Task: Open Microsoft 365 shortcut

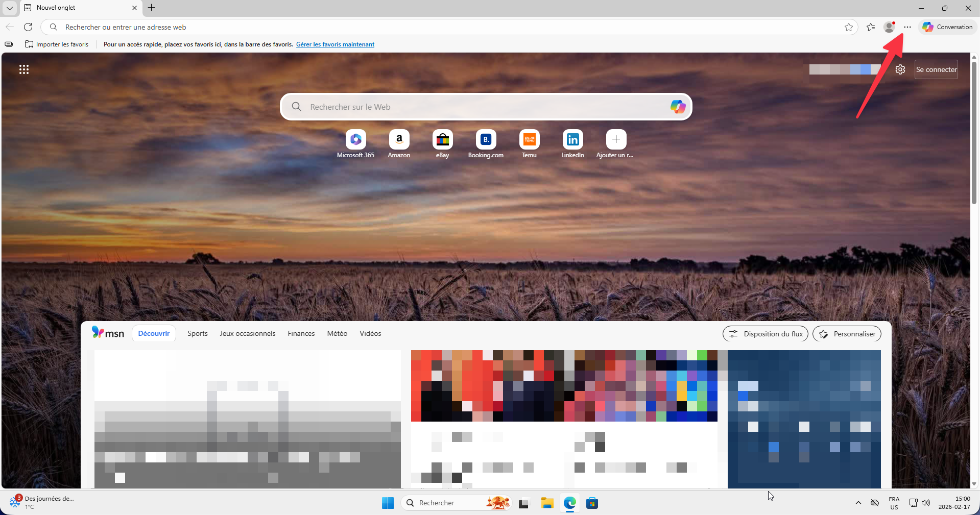Action: coord(356,144)
